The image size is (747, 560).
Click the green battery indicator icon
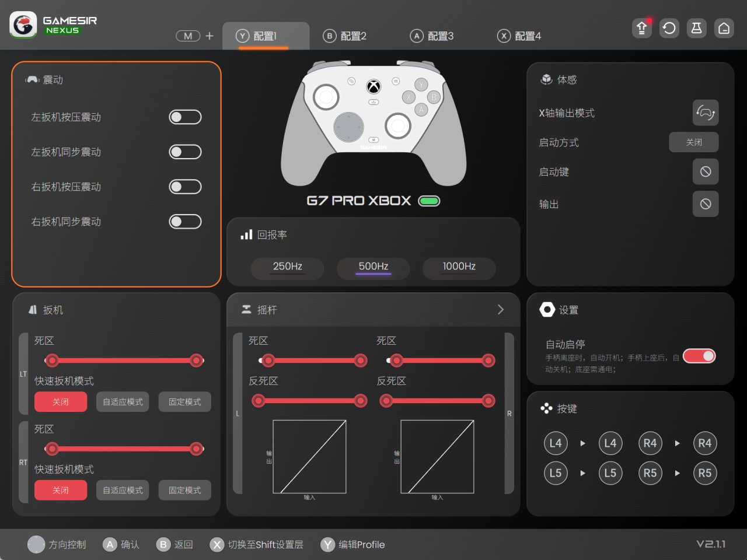click(x=429, y=201)
